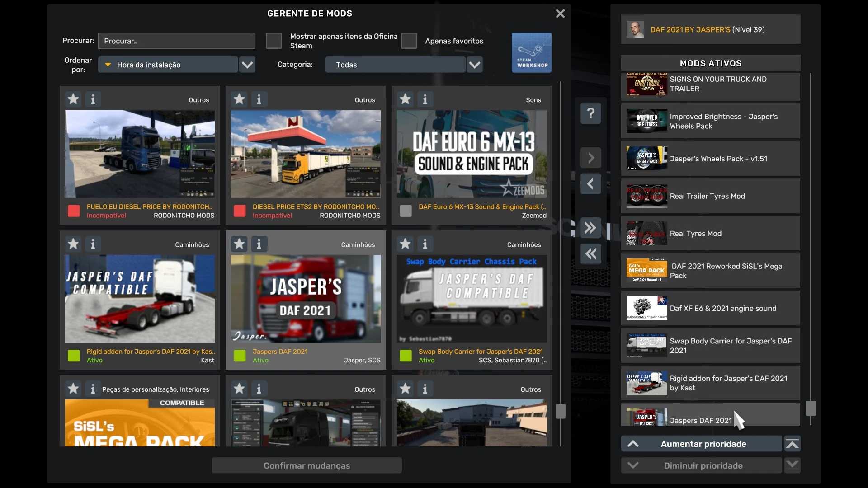868x488 pixels.
Task: Open info for SiSL's Mega Pack card
Action: click(x=93, y=389)
